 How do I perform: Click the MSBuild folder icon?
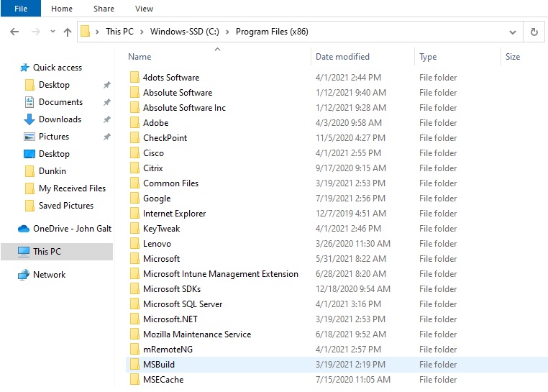click(x=134, y=365)
